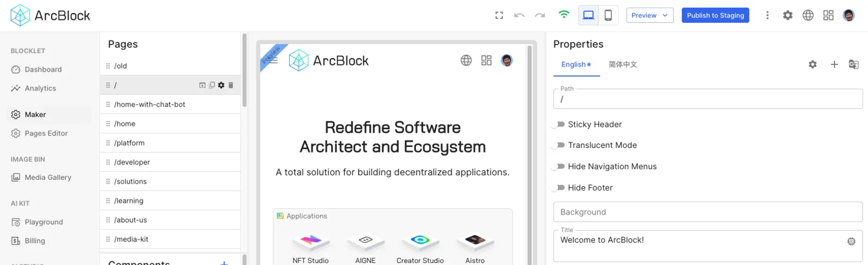
Task: Click the AIGNE application icon
Action: click(x=366, y=240)
